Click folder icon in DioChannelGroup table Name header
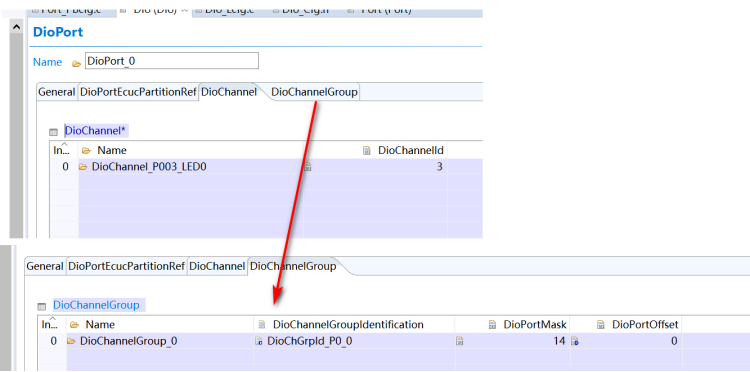Screen dimensions: 750x372 pyautogui.click(x=74, y=325)
